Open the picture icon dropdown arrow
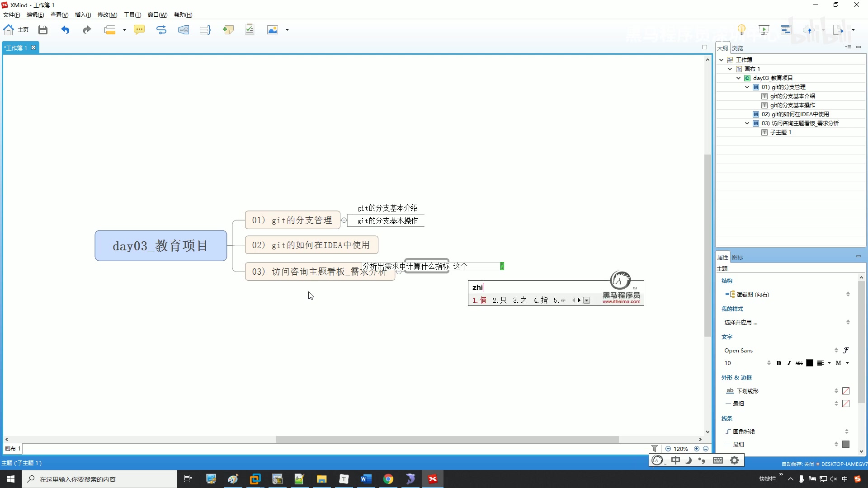The height and width of the screenshot is (488, 868). (287, 29)
